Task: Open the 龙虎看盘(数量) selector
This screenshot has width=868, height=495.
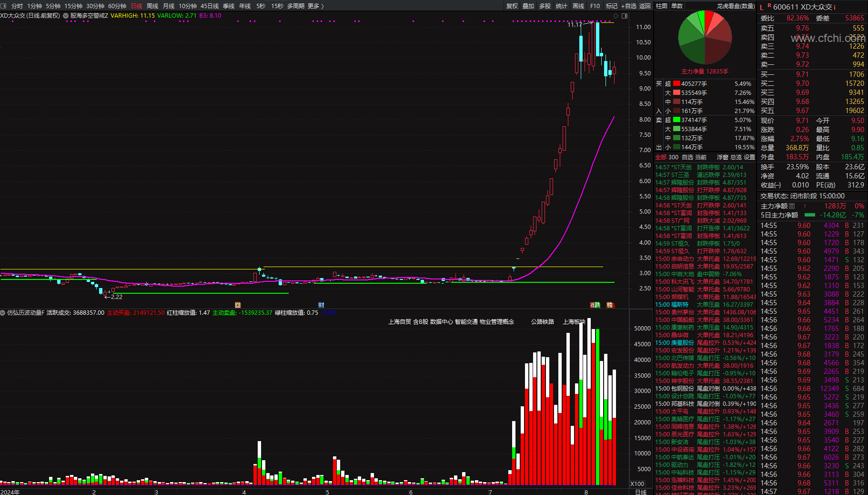Action: tap(736, 6)
